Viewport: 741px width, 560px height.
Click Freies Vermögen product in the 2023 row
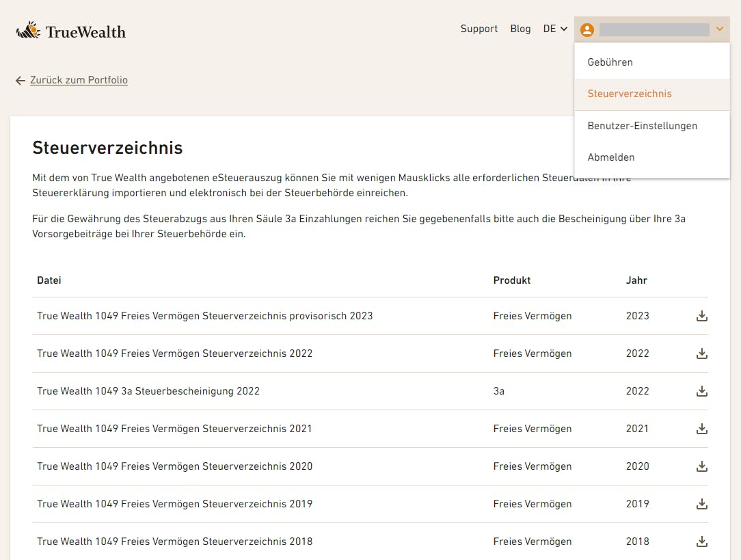(x=533, y=316)
